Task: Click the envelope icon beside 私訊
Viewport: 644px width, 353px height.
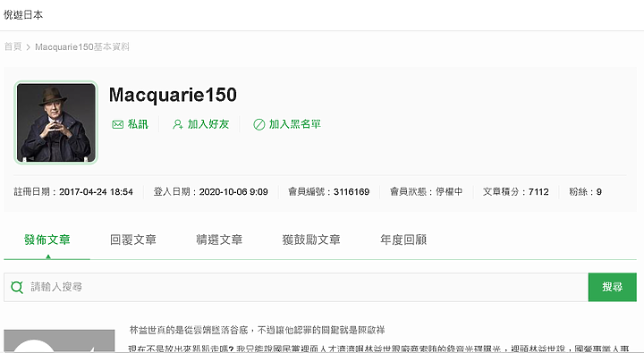Action: coord(117,124)
